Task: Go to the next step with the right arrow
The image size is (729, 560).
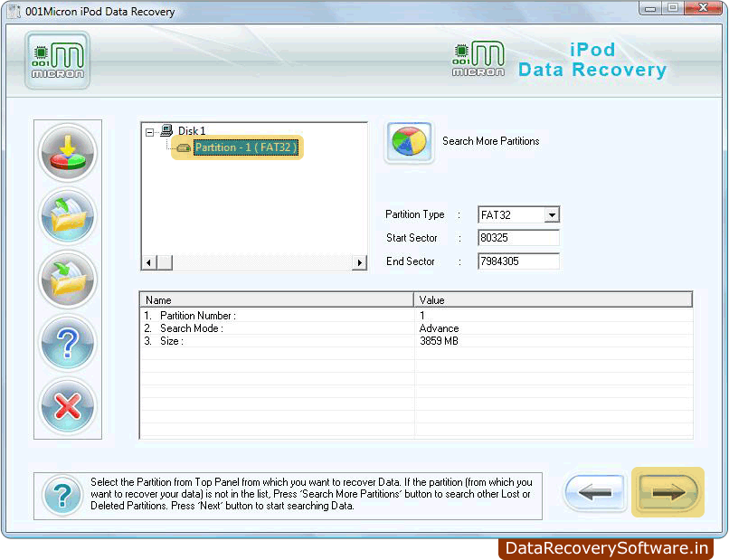Action: (668, 492)
